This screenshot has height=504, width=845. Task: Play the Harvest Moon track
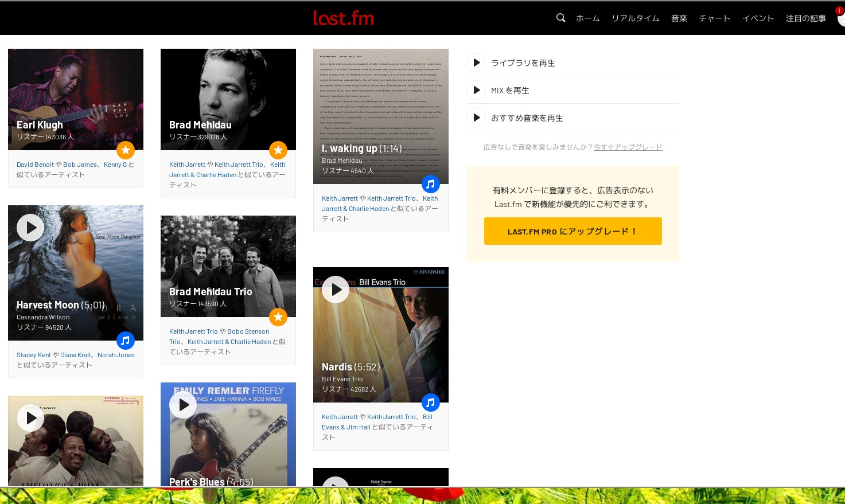click(30, 228)
